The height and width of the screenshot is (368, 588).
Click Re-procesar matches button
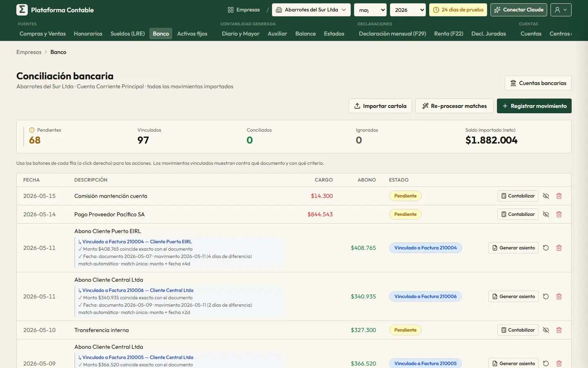(454, 106)
